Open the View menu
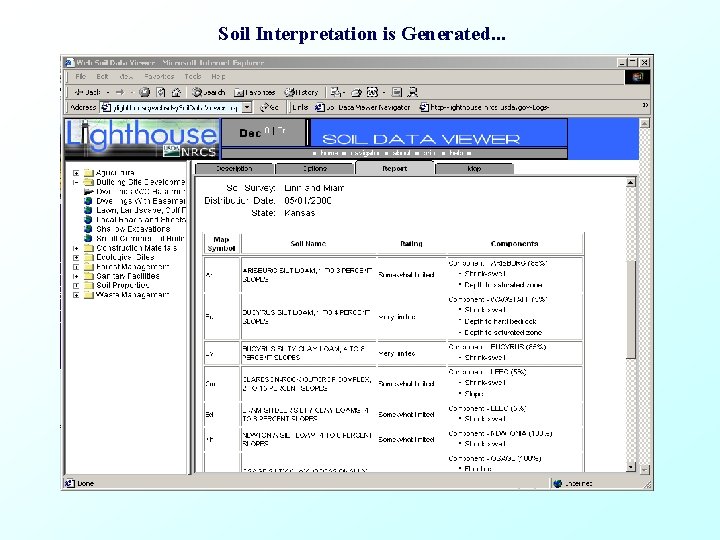The image size is (720, 540). 126,77
